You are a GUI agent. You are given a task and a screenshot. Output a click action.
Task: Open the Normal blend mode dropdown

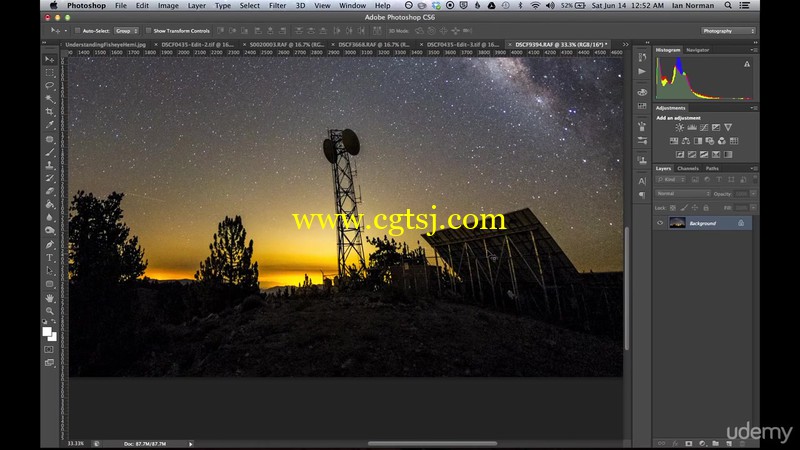point(683,194)
